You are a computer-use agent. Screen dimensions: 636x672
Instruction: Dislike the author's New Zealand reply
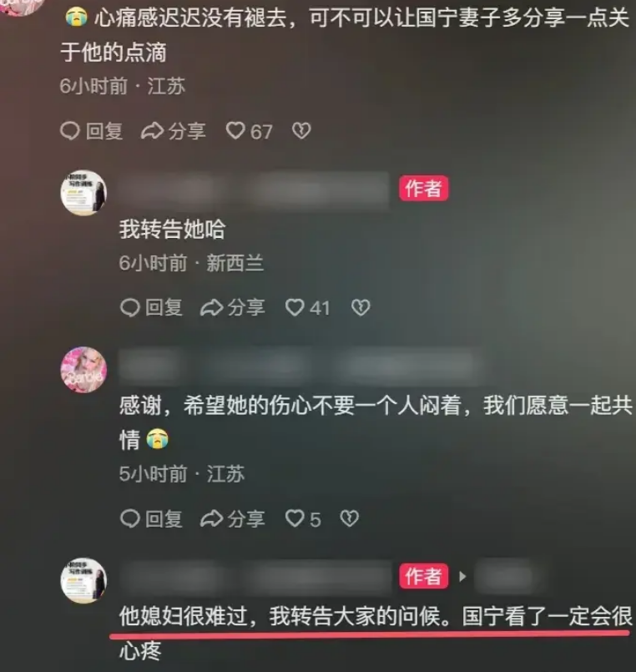click(x=361, y=307)
